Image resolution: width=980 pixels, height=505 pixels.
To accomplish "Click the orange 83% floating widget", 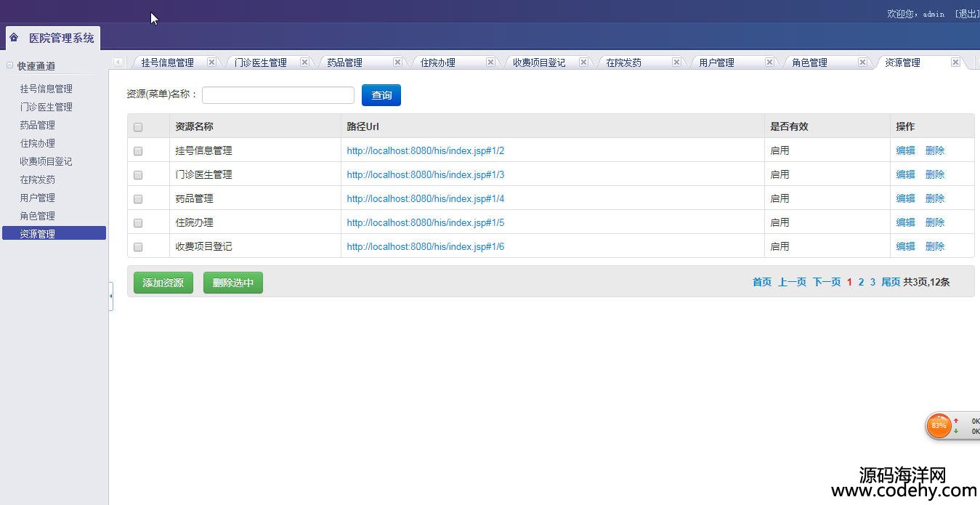I will [939, 426].
